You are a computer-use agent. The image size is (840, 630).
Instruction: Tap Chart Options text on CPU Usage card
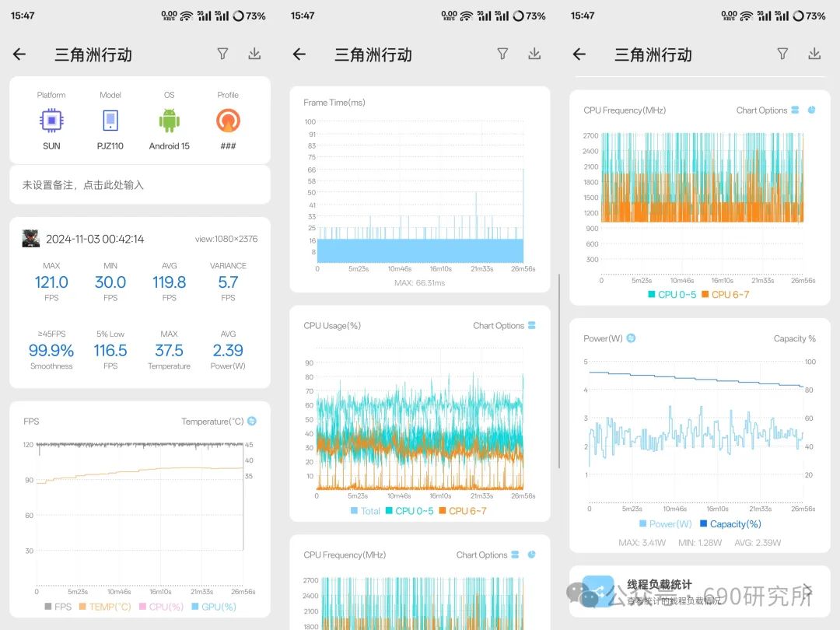499,325
